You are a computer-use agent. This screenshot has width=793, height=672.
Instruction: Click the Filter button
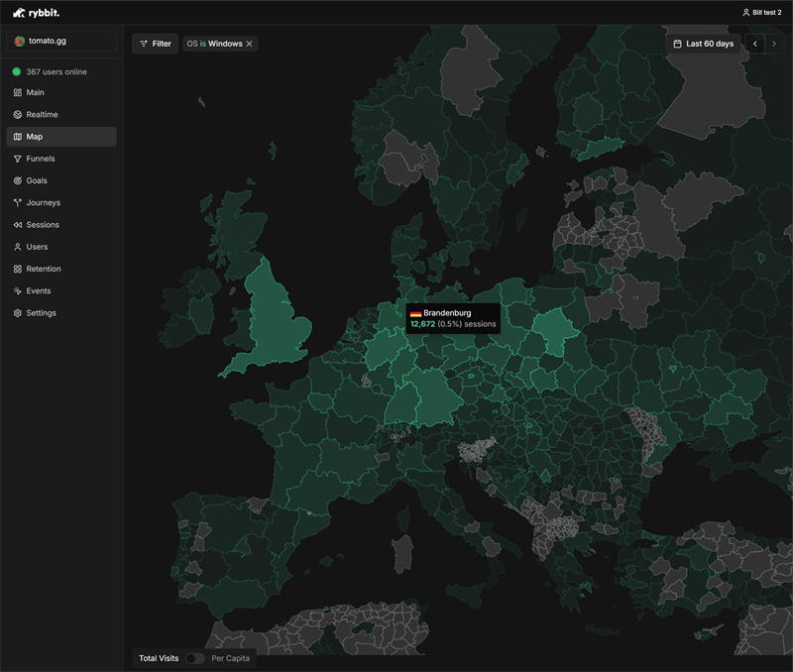pos(155,44)
